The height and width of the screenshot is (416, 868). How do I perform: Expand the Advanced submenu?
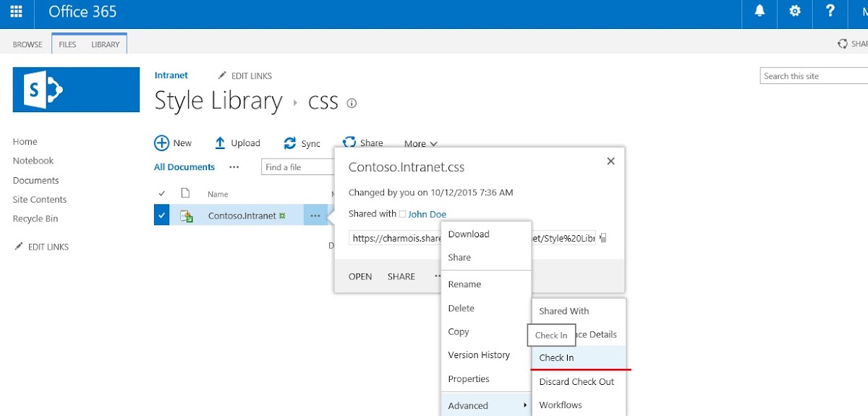pos(486,405)
